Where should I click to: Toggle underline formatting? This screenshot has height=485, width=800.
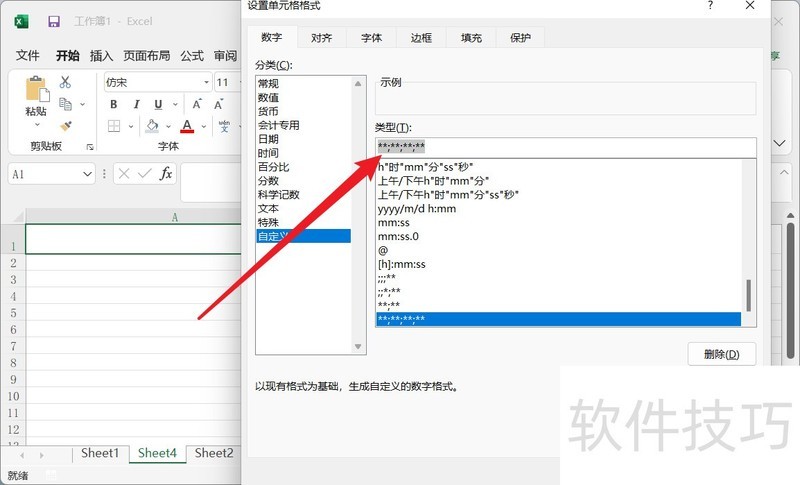pos(156,104)
